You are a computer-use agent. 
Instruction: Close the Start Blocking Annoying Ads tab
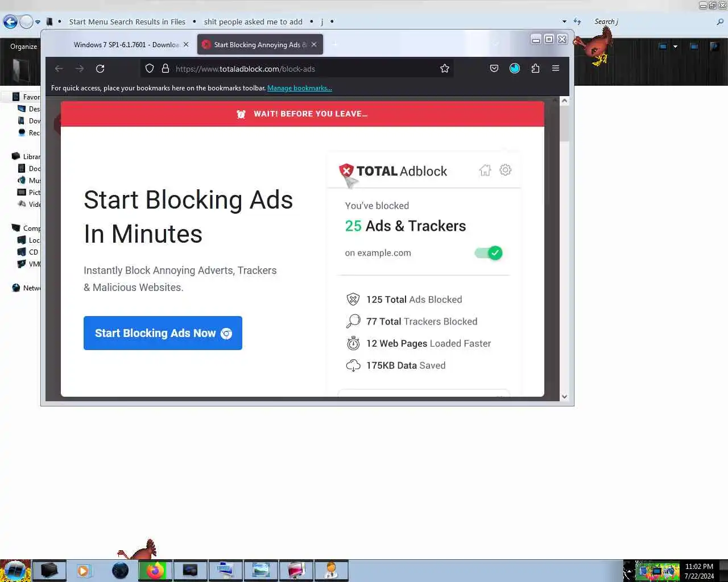[x=314, y=44]
